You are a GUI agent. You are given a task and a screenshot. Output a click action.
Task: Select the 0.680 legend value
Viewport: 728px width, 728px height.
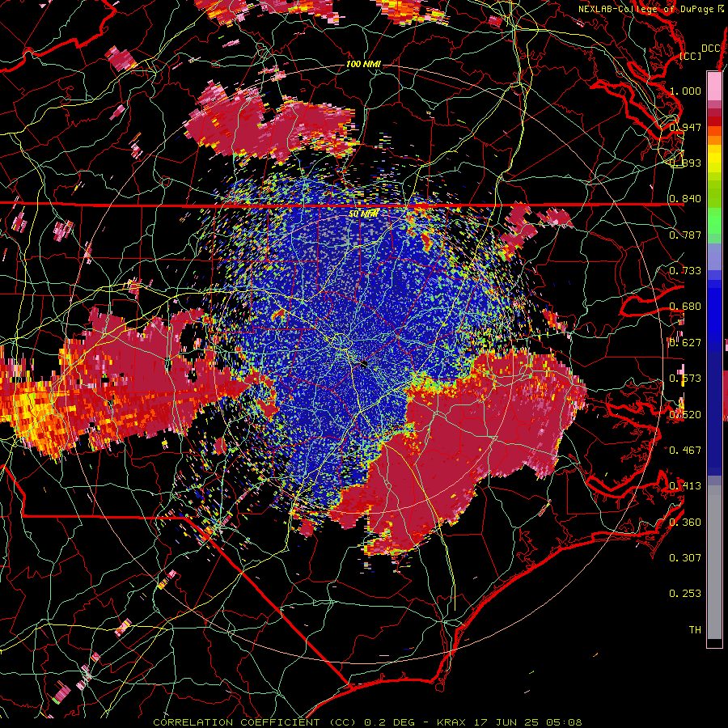click(685, 307)
